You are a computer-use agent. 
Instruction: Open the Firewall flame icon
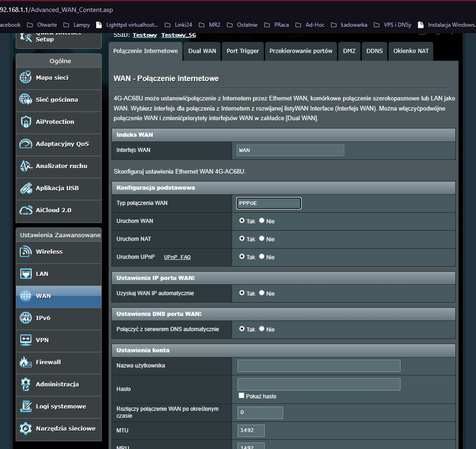click(26, 362)
